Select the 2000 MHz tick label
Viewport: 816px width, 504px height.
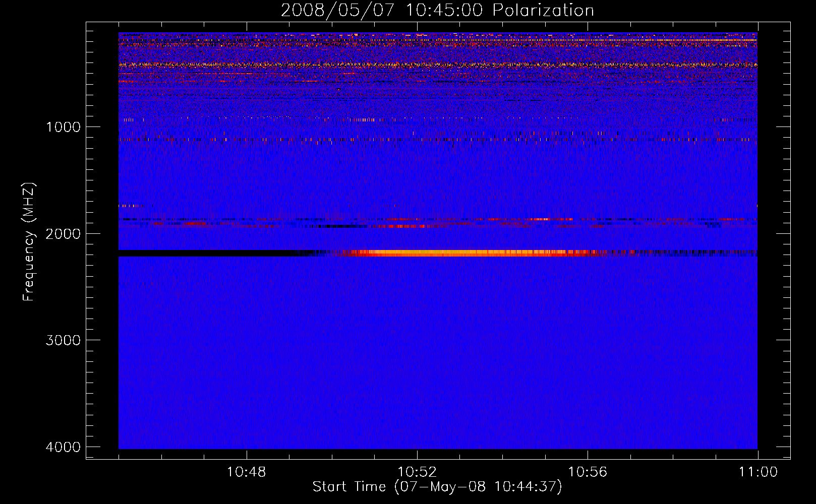[63, 234]
